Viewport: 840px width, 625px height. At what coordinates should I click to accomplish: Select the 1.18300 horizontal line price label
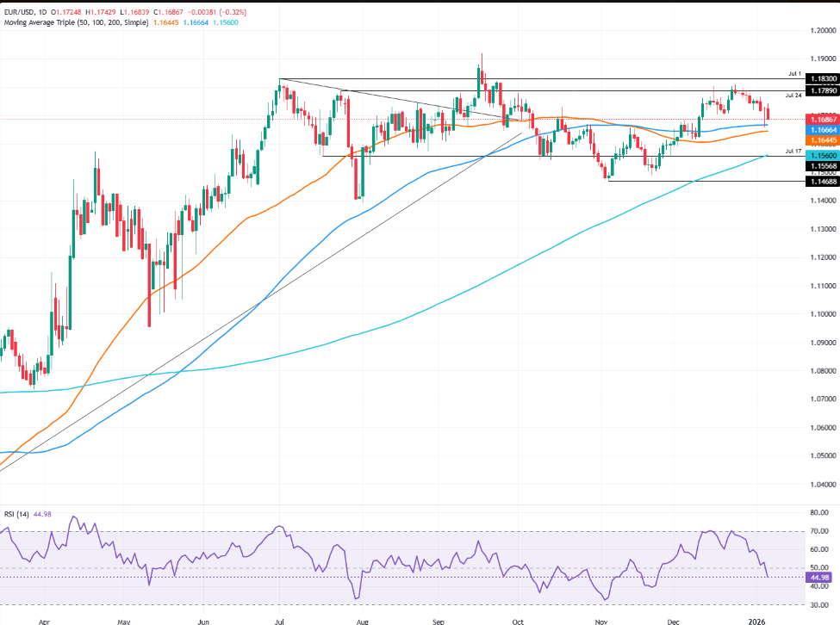[821, 79]
